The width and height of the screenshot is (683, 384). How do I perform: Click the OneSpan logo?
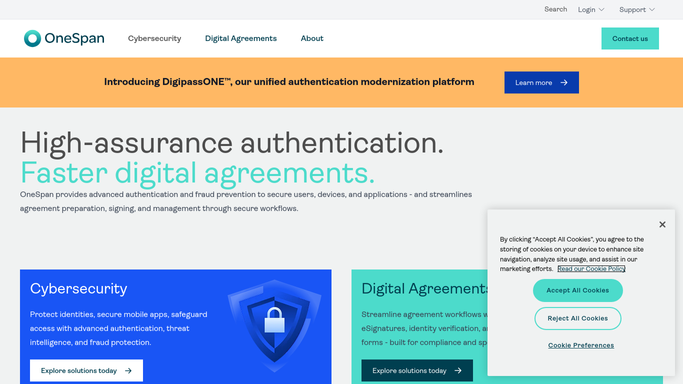click(x=64, y=38)
